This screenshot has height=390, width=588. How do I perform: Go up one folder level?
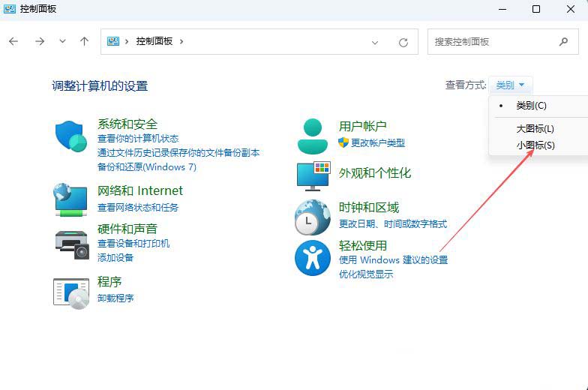coord(85,42)
